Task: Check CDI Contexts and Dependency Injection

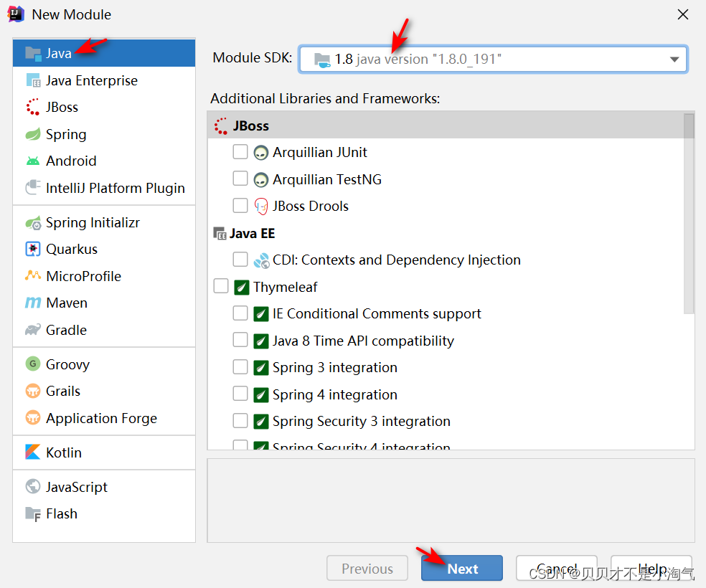Action: pyautogui.click(x=240, y=259)
